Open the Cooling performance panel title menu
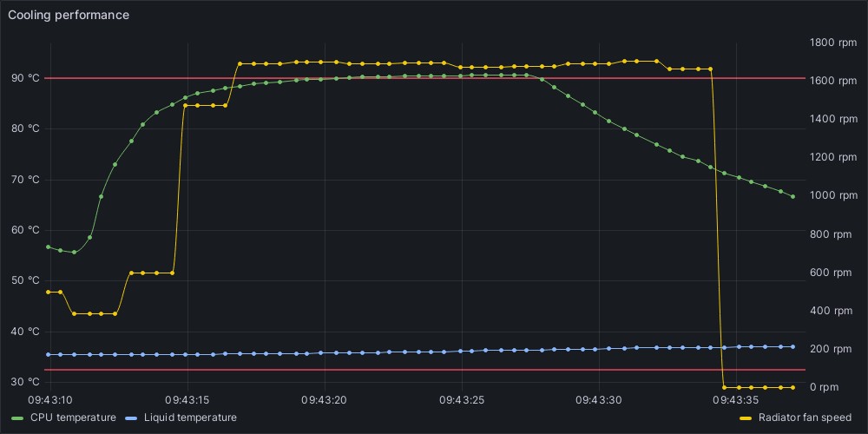This screenshot has width=868, height=434. (x=69, y=15)
